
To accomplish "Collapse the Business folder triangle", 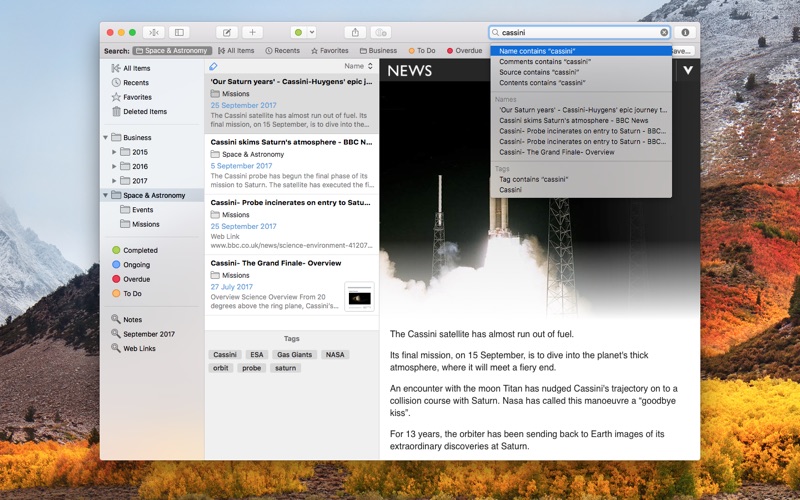I will pos(106,137).
